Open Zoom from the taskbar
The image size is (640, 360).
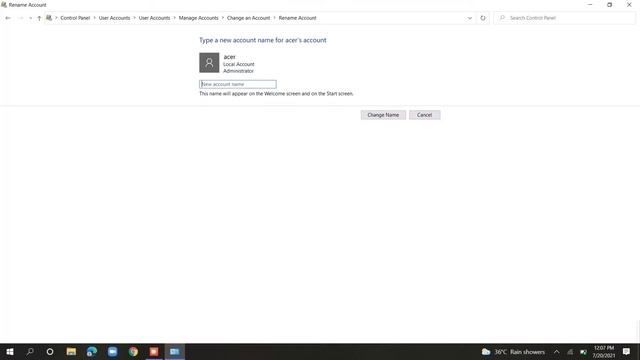pos(113,351)
